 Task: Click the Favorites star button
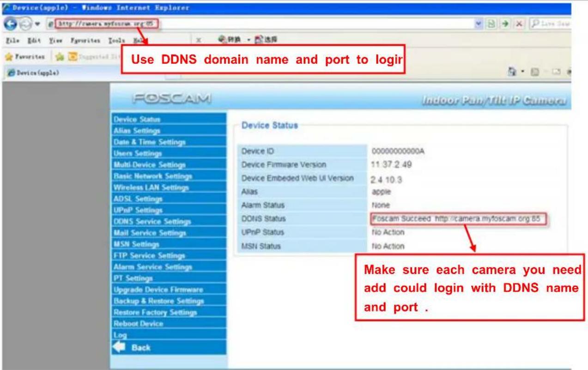(25, 57)
